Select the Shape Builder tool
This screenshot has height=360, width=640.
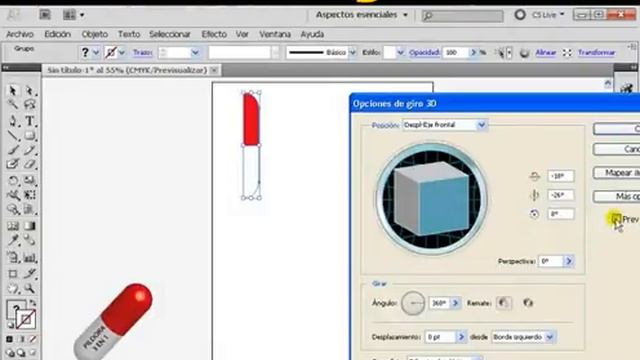coord(13,209)
